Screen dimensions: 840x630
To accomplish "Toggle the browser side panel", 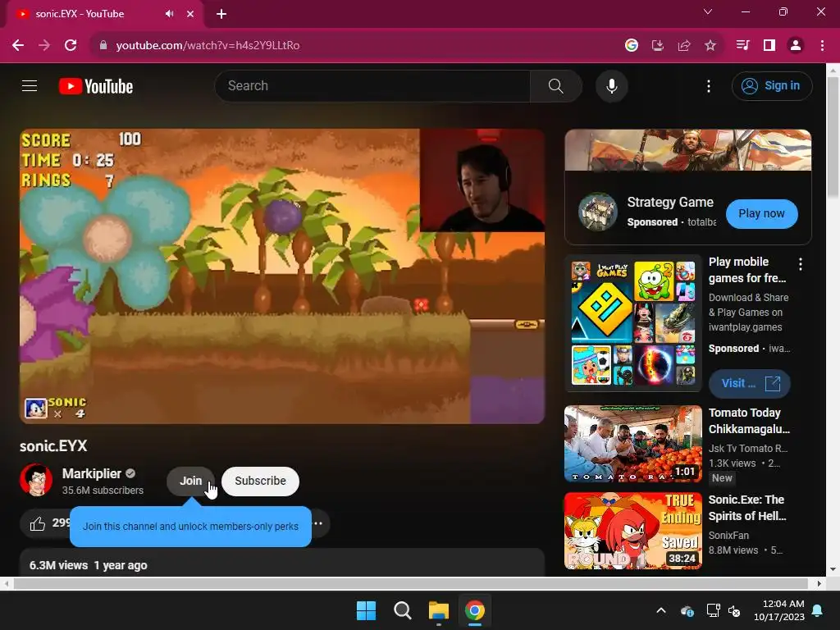I will pyautogui.click(x=769, y=46).
